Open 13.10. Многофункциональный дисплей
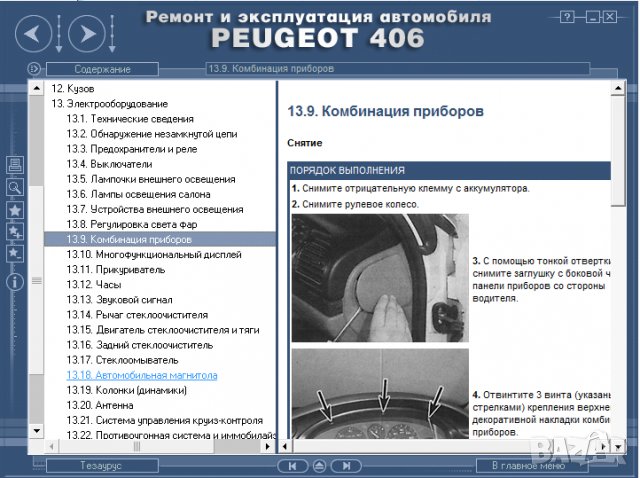Screen dimensions: 640x478 tap(154, 255)
